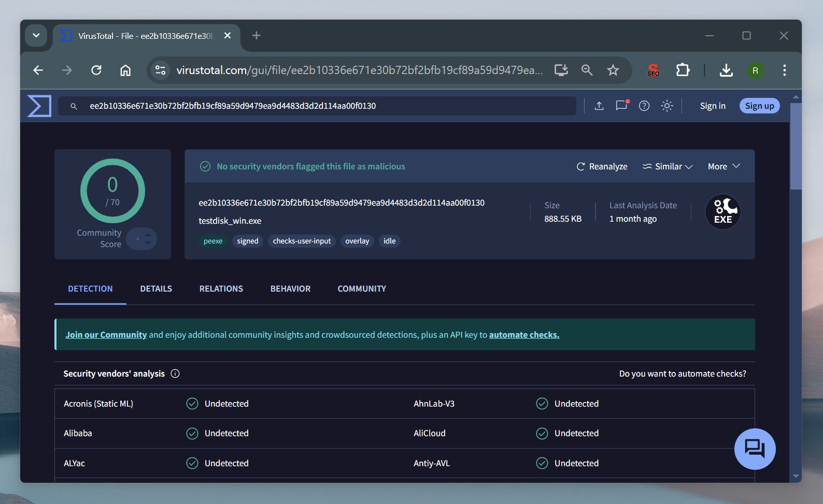Click the Acronis (Static ML) vendor name
823x504 pixels.
point(98,404)
